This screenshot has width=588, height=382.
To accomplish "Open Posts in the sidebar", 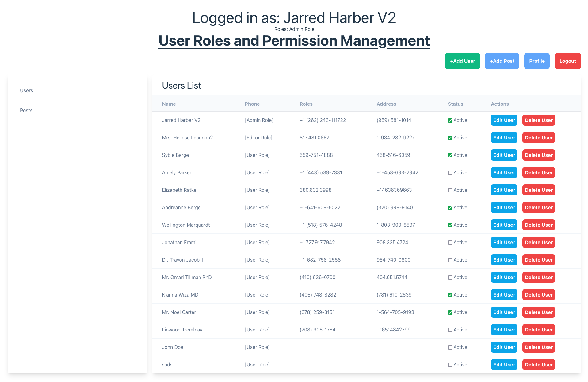I will tap(26, 110).
